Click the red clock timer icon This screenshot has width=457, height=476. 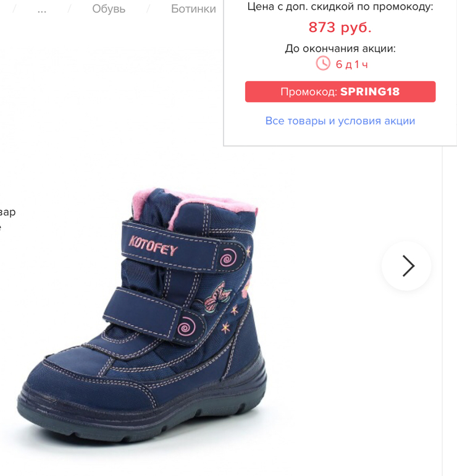pyautogui.click(x=323, y=64)
